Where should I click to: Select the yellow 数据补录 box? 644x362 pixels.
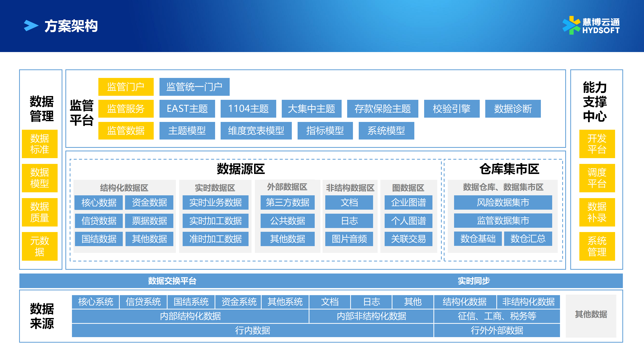point(597,212)
